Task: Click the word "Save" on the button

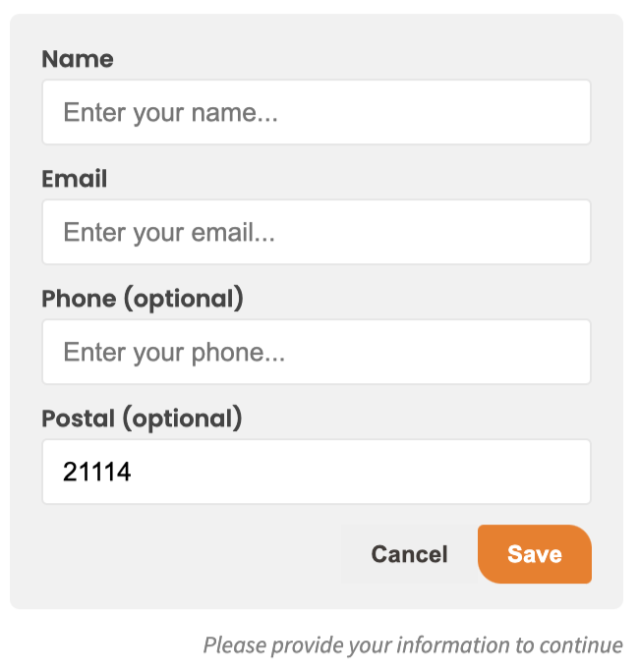Action: point(535,554)
